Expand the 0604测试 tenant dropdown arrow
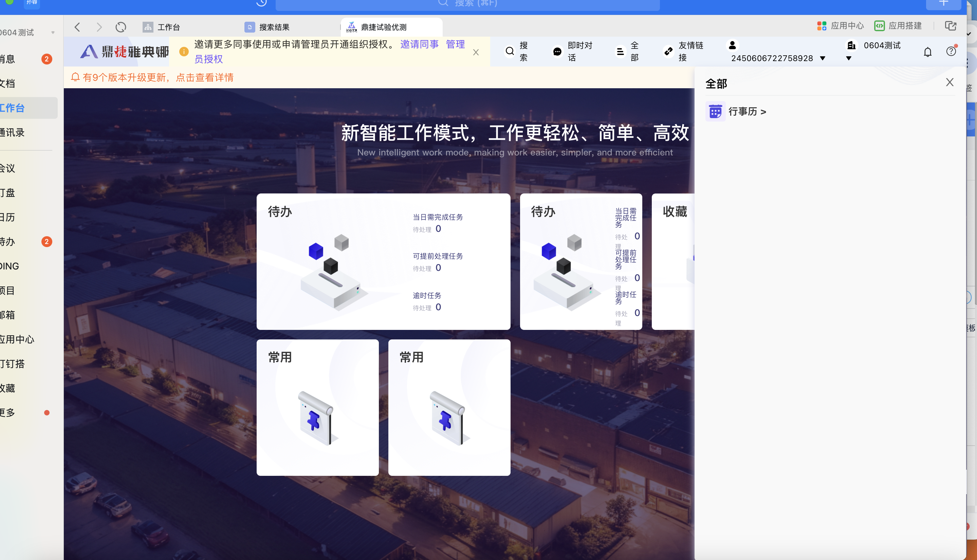The image size is (977, 560). (849, 58)
